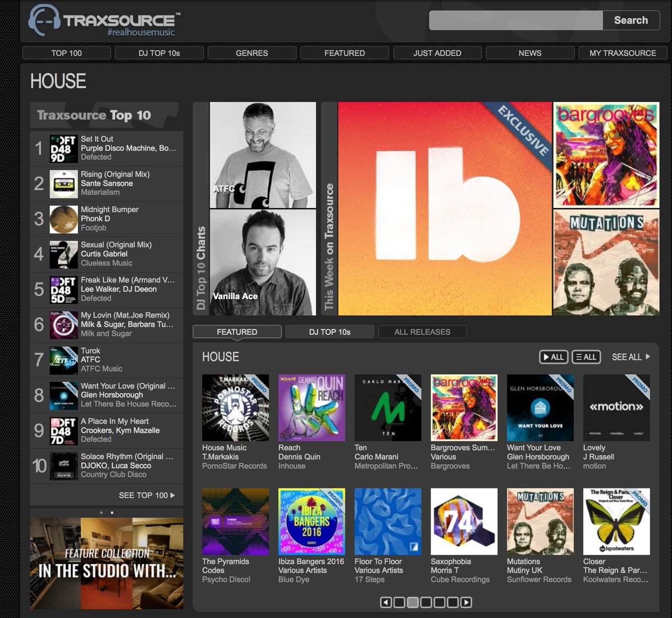This screenshot has height=618, width=672.
Task: Open Want Your Love Glen Horsborough cover
Action: point(540,408)
